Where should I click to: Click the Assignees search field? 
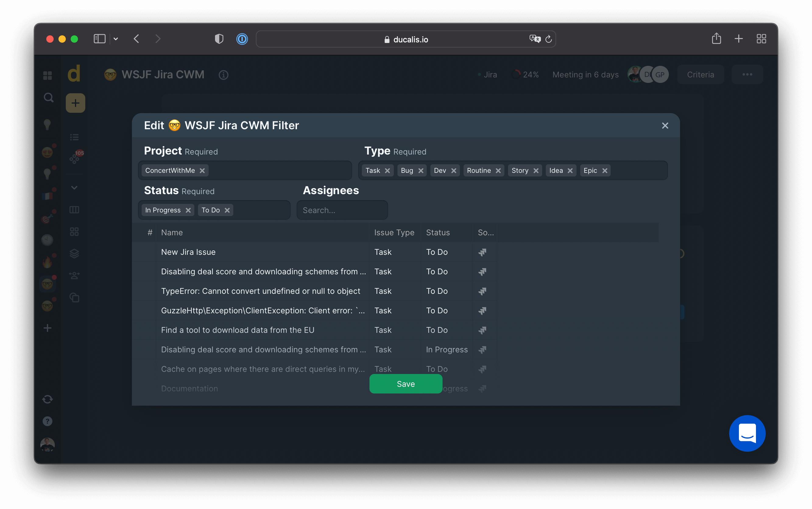[x=342, y=210]
